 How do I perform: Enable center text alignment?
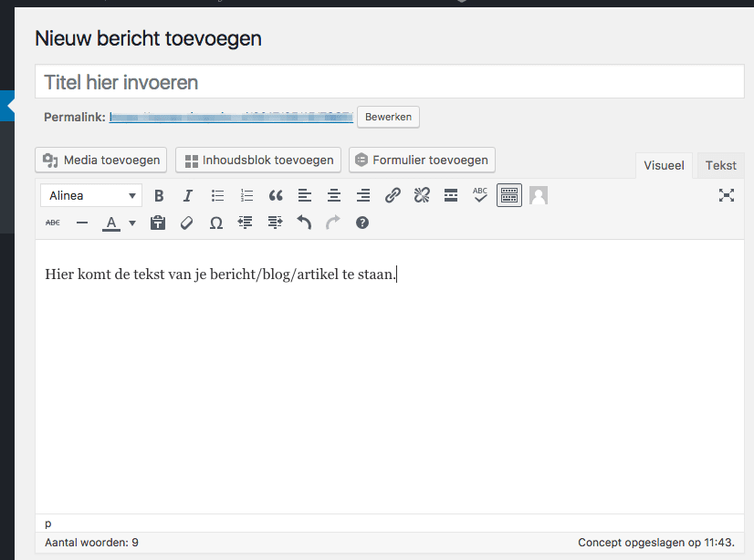334,195
